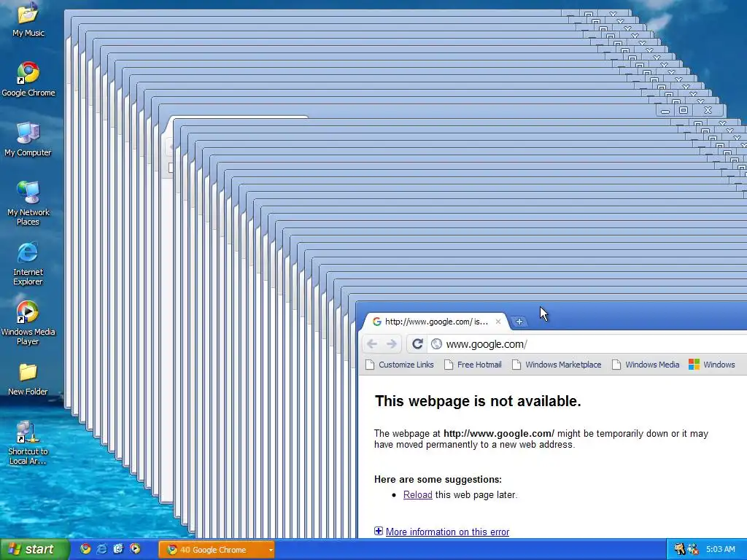Viewport: 747px width, 560px height.
Task: Click the Reload link in suggestions
Action: click(418, 495)
